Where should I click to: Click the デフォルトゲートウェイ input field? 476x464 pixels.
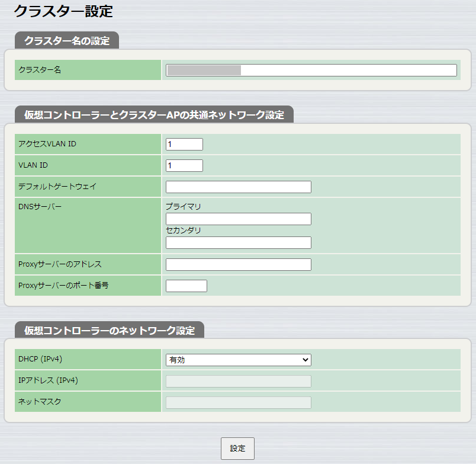(x=238, y=187)
